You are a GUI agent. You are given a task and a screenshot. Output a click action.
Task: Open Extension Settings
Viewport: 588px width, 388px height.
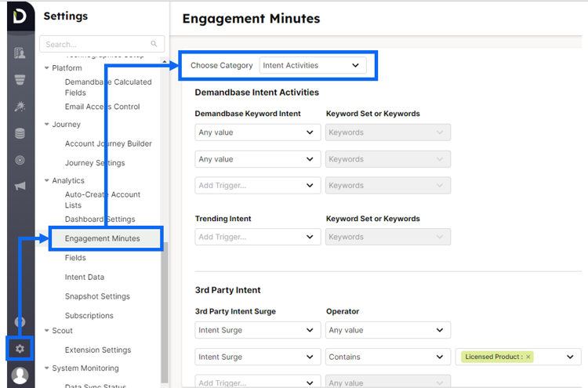[x=97, y=350]
